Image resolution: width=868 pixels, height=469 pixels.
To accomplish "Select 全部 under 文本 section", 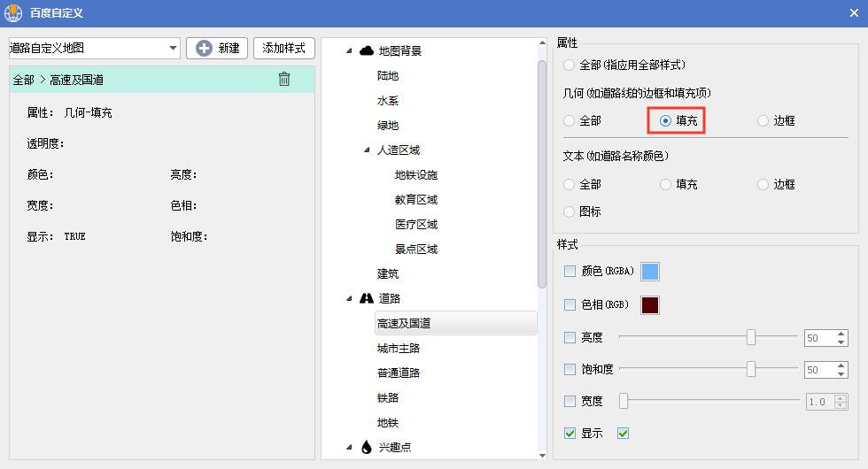I will point(569,184).
